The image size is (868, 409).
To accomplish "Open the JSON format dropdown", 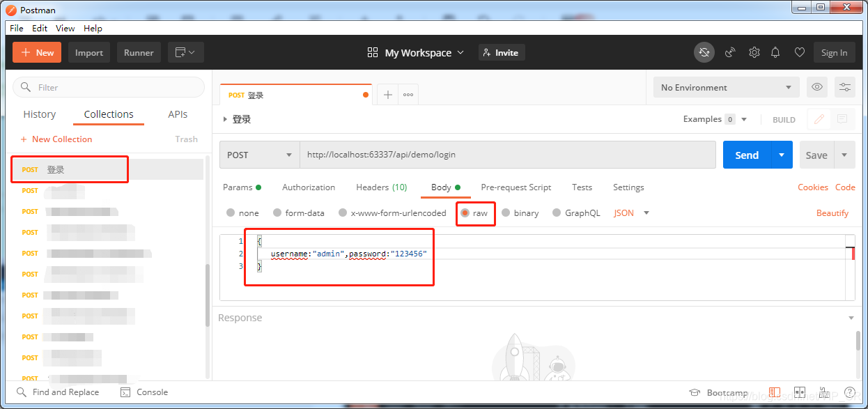I will click(632, 213).
